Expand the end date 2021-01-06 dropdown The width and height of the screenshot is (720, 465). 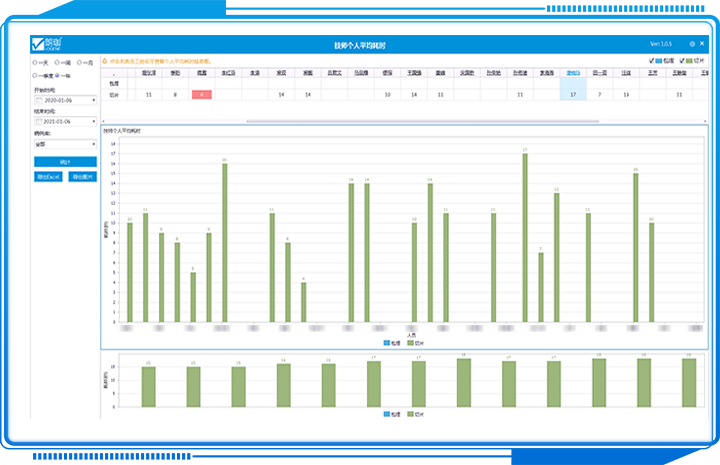tap(93, 120)
